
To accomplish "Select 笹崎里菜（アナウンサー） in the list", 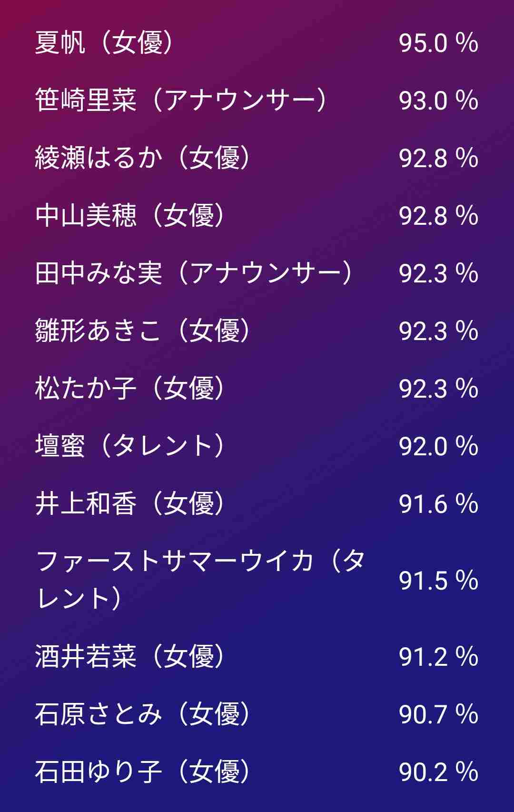I will [x=182, y=100].
